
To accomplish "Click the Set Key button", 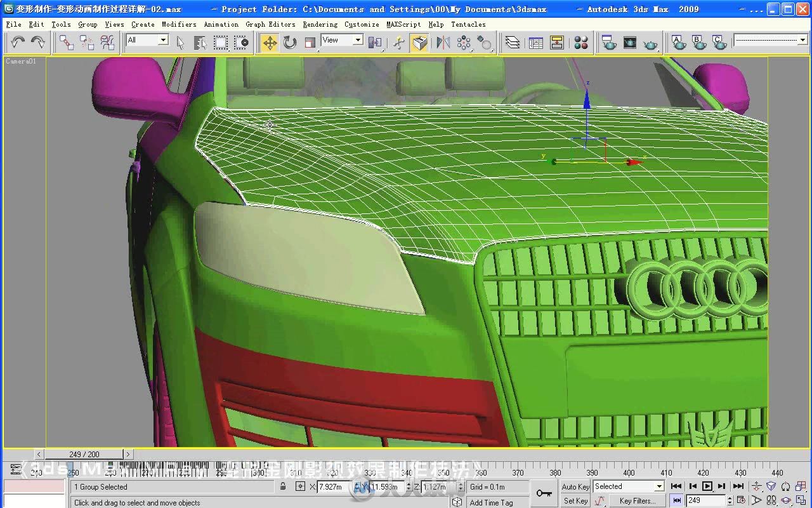I will coord(575,501).
